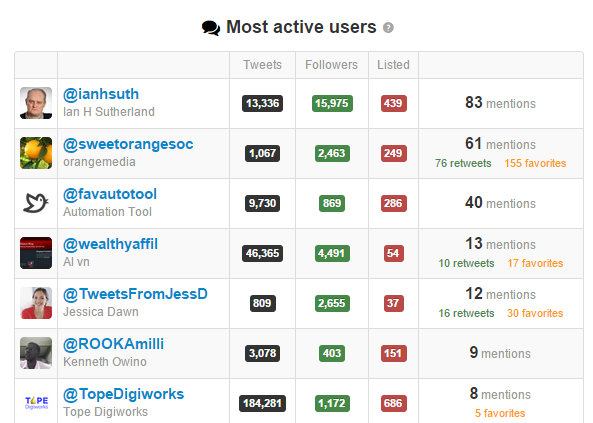Click the speech bubbles icon in the heading
Image resolution: width=593 pixels, height=423 pixels.
click(211, 28)
